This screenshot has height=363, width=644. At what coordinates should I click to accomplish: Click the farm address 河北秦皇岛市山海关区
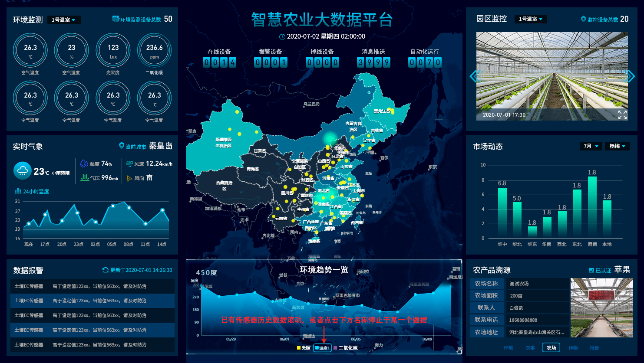click(x=537, y=332)
